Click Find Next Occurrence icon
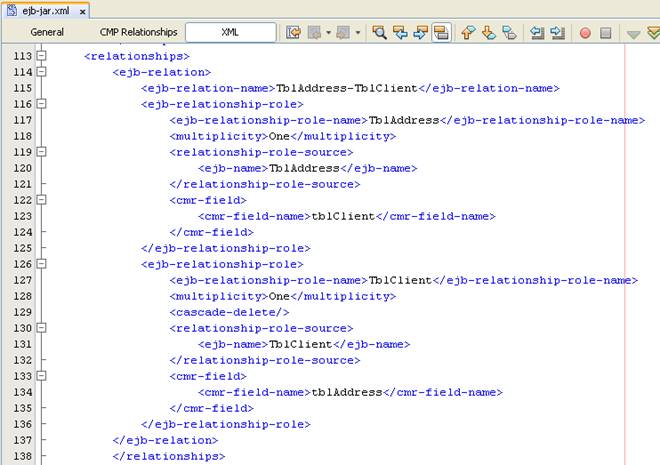Viewport: 660px width, 465px height. coord(420,32)
